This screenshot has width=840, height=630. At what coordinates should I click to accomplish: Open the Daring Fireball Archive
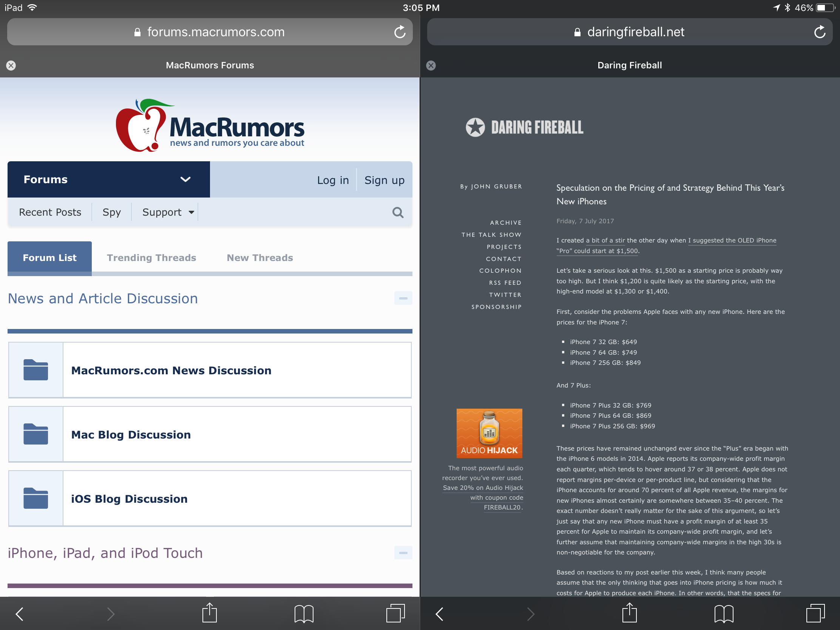pyautogui.click(x=506, y=222)
